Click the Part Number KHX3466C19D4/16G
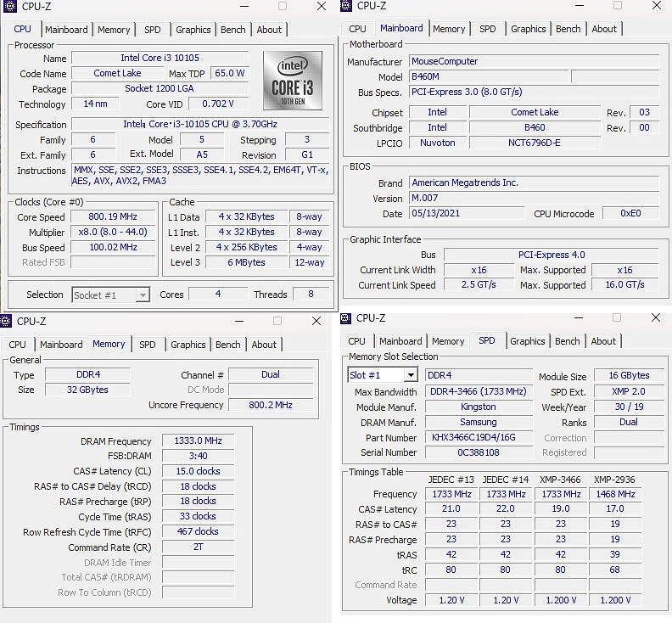The width and height of the screenshot is (672, 623). [x=479, y=437]
